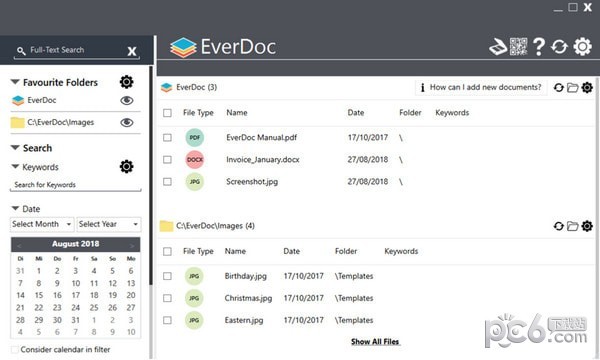
Task: Open EverDoc (3) section settings gear
Action: pos(587,88)
